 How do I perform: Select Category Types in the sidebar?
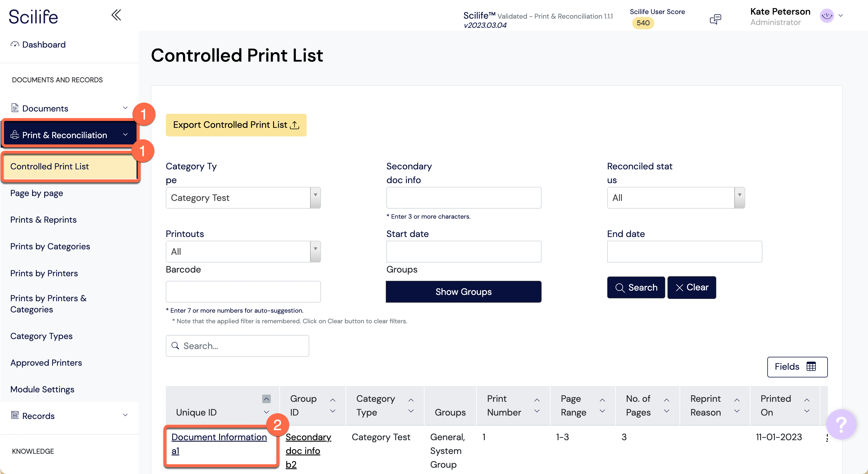click(41, 336)
